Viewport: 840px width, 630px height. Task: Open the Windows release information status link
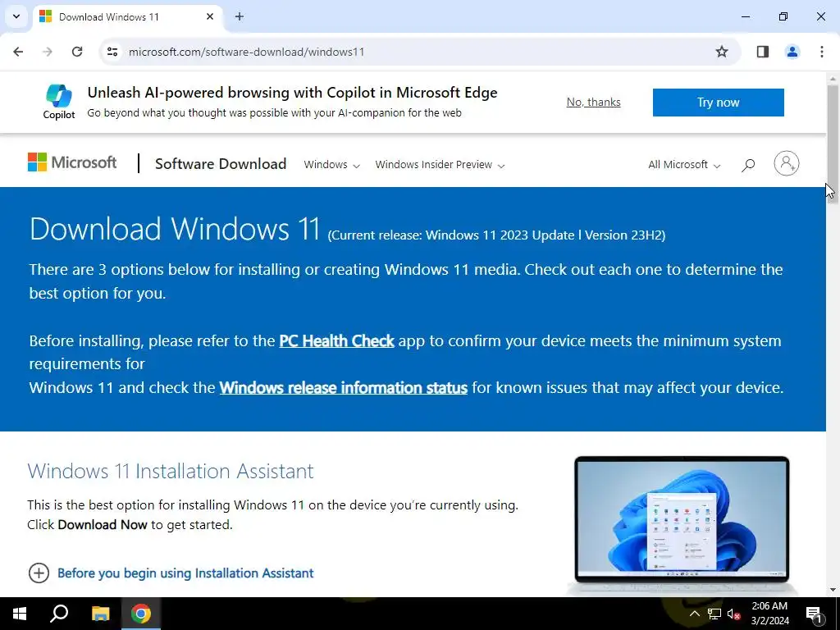click(344, 387)
